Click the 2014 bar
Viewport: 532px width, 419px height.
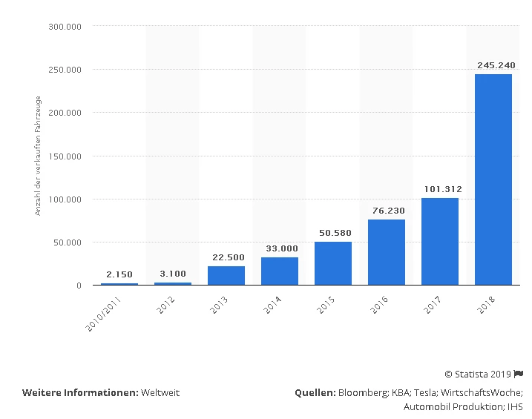[x=280, y=271]
